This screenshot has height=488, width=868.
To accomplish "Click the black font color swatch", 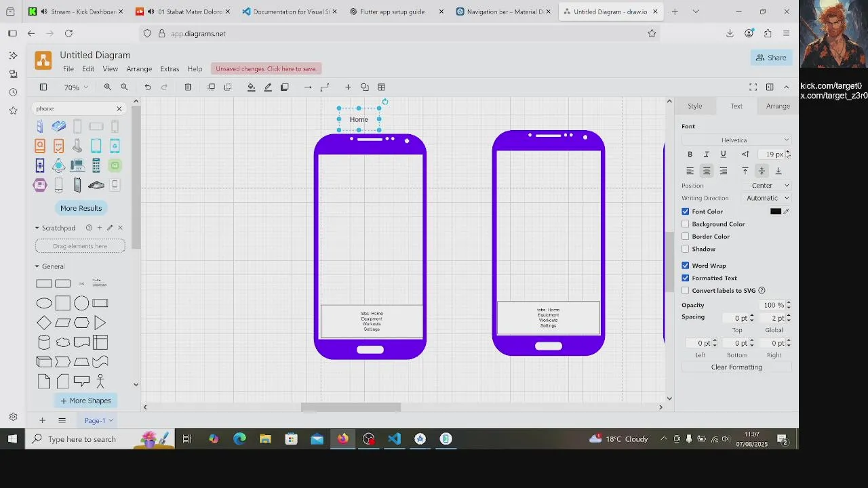I will (776, 211).
